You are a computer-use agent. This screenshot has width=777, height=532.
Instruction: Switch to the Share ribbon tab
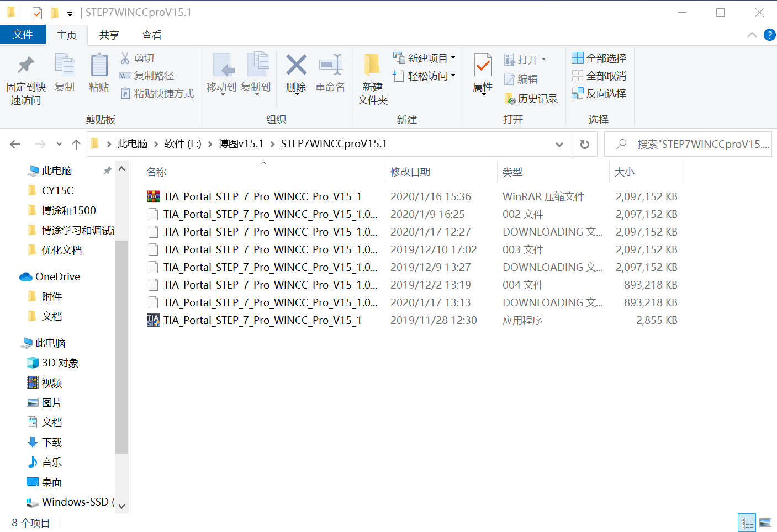[109, 35]
